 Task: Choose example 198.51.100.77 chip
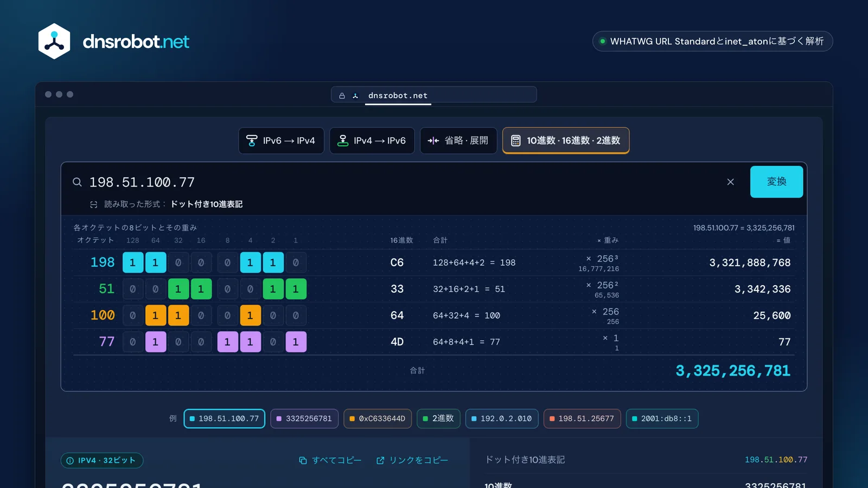(x=225, y=419)
